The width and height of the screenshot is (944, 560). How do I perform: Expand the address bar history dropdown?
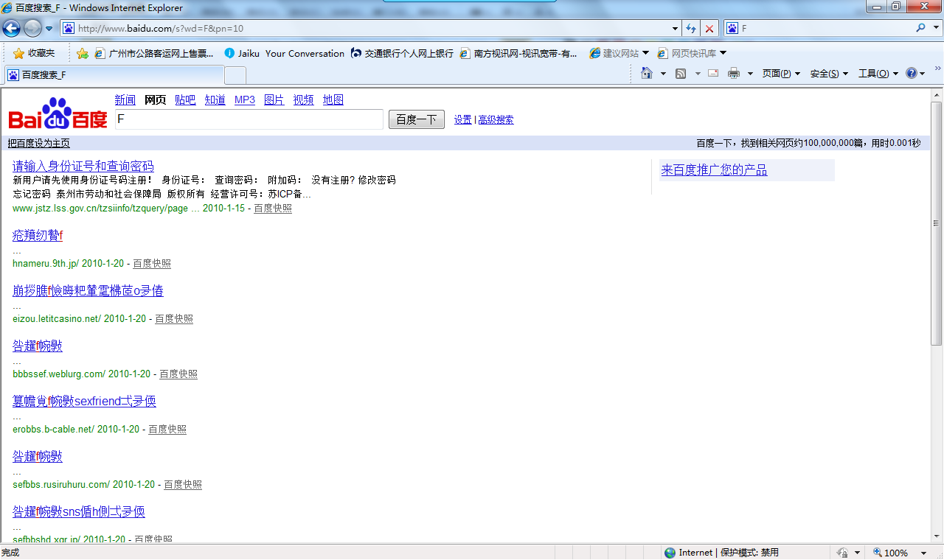676,28
